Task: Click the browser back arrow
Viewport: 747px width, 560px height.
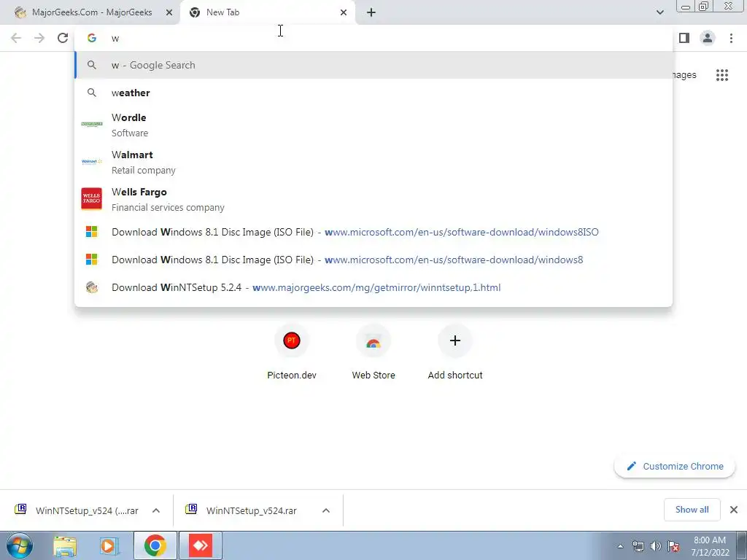Action: (16, 38)
